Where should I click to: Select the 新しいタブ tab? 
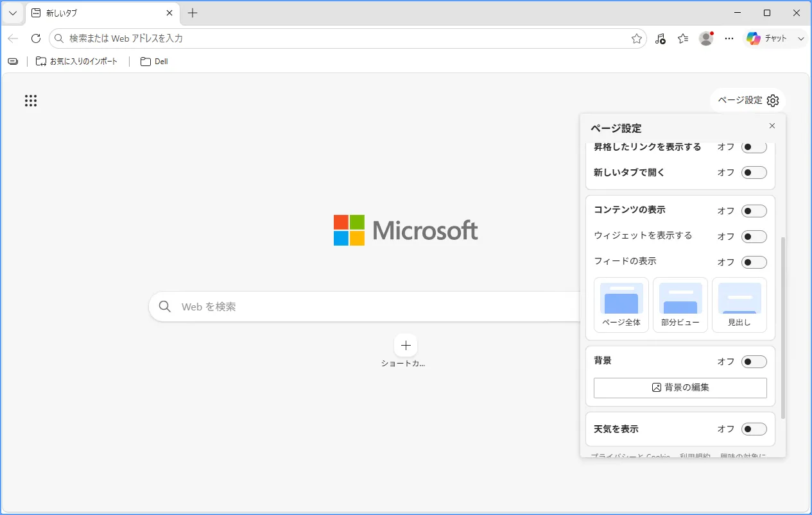click(103, 13)
